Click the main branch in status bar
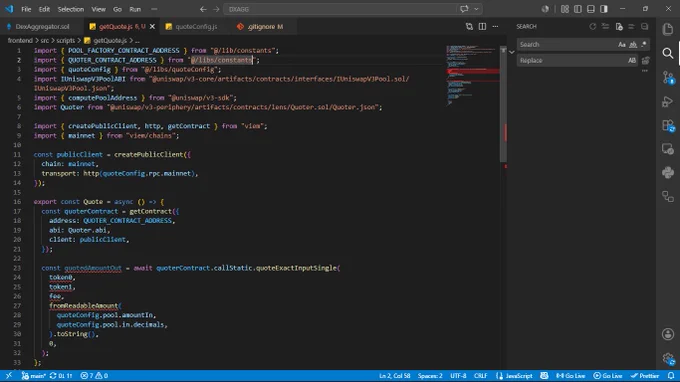The width and height of the screenshot is (680, 382). click(x=34, y=375)
